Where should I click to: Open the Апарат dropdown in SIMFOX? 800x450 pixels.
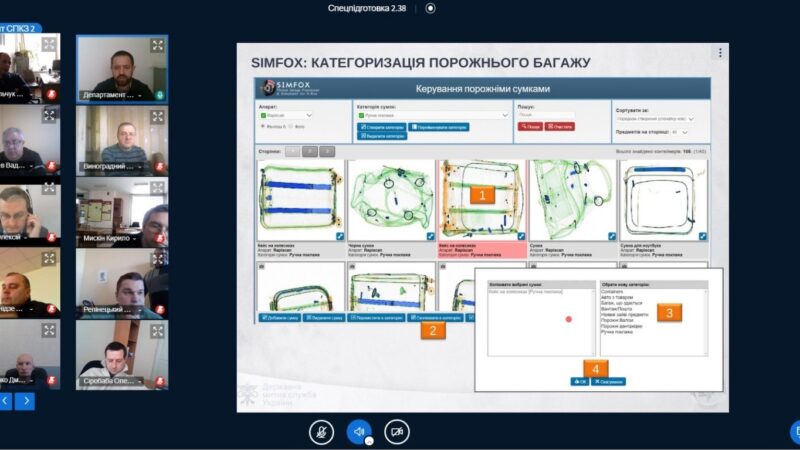(x=286, y=115)
